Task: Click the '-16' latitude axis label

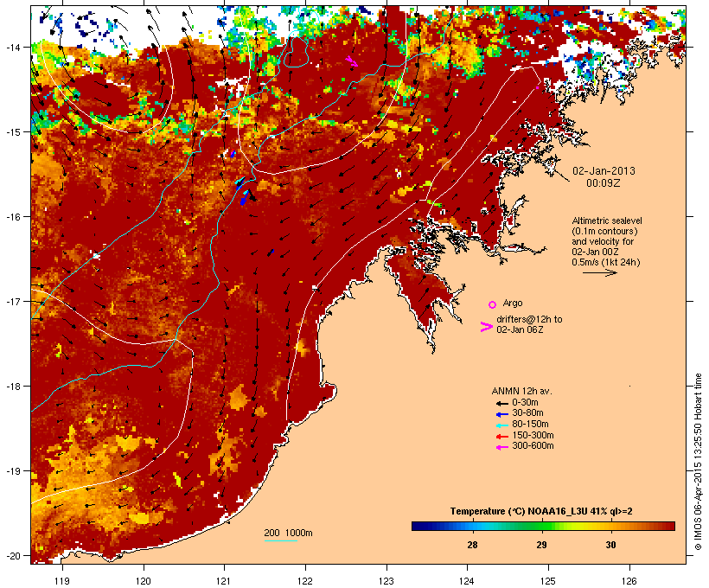Action: (12, 217)
